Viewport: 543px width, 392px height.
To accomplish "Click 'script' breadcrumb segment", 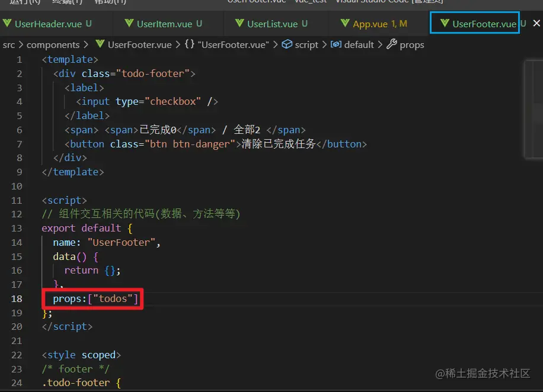I will click(x=306, y=45).
